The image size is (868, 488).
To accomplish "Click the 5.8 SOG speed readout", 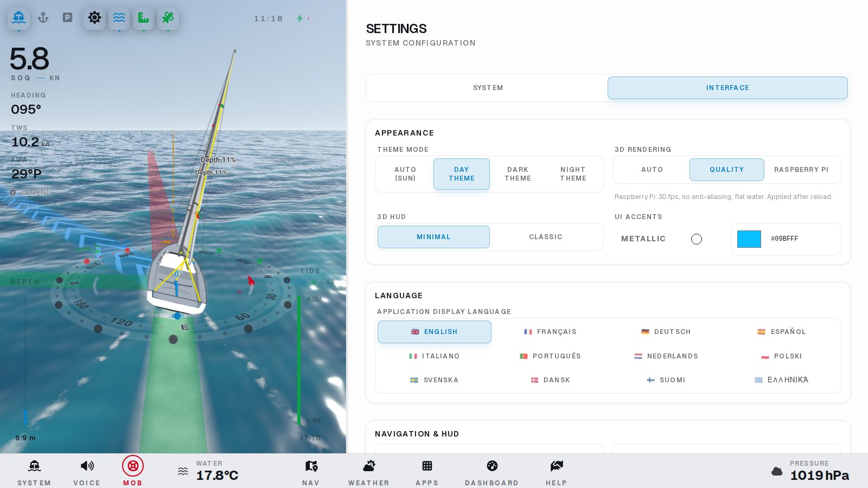I will (30, 59).
